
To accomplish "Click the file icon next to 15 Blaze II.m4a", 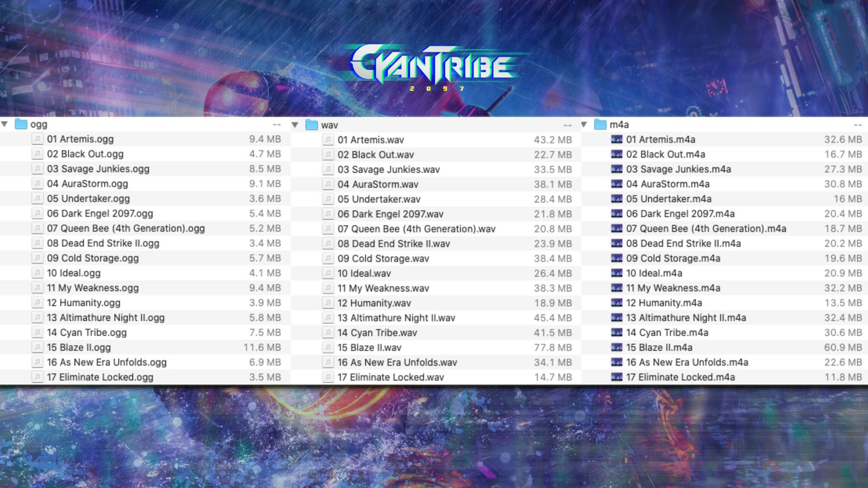I will (x=616, y=347).
